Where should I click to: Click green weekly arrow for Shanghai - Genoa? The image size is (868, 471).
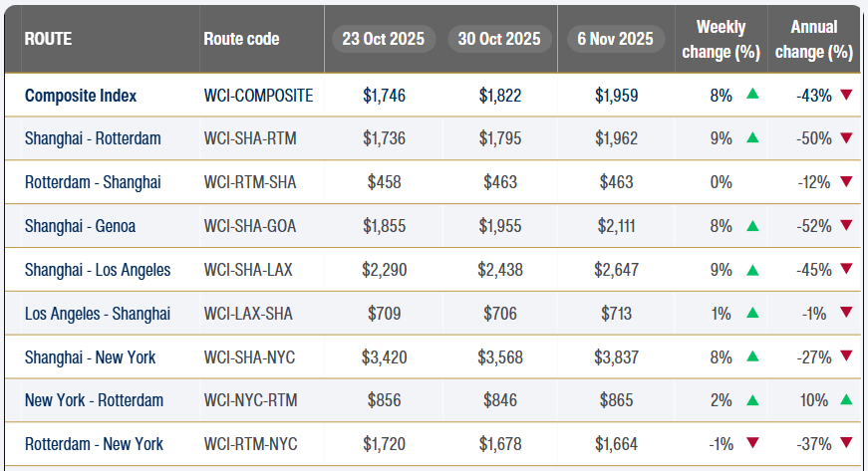752,226
